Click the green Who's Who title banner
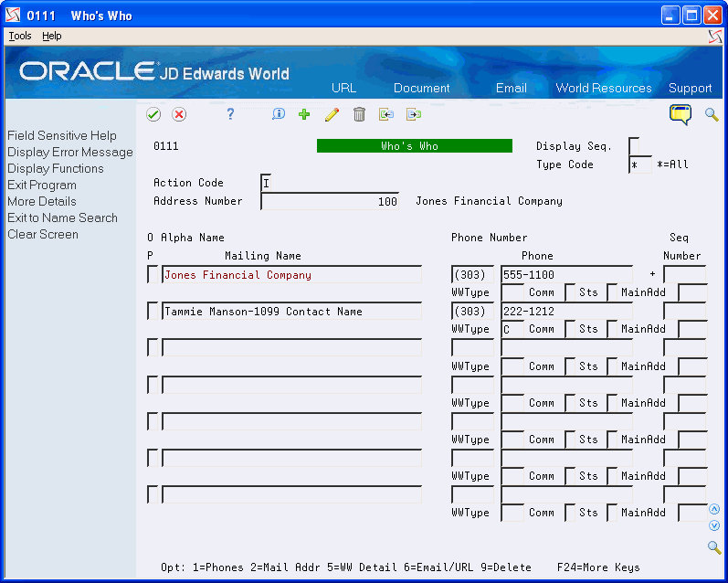728x583 pixels. click(x=414, y=146)
